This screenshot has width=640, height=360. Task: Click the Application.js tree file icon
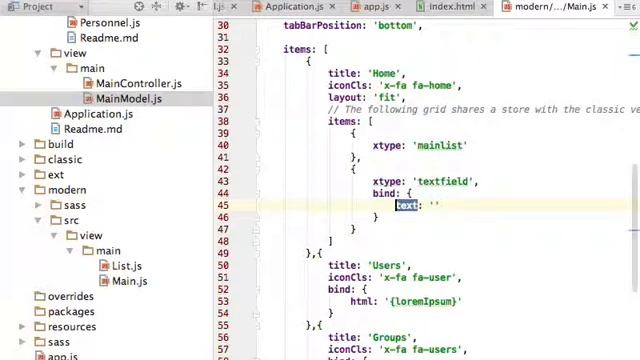click(56, 113)
